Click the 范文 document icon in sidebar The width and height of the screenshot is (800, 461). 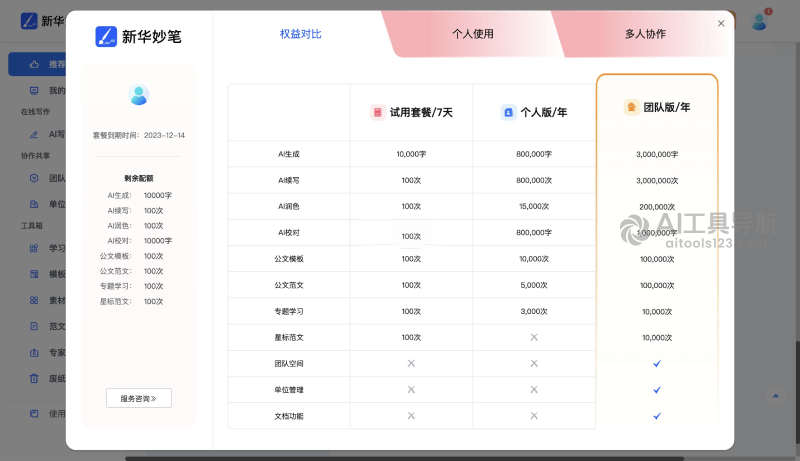click(x=34, y=326)
